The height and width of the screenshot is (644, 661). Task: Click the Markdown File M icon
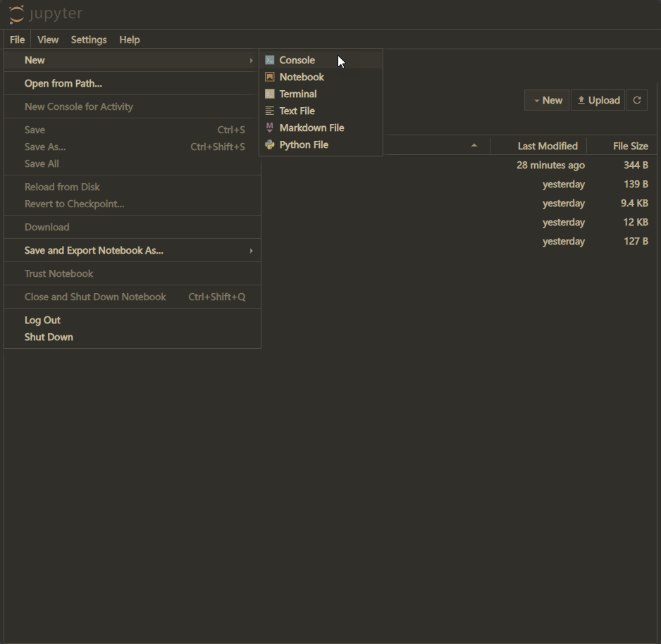point(270,128)
